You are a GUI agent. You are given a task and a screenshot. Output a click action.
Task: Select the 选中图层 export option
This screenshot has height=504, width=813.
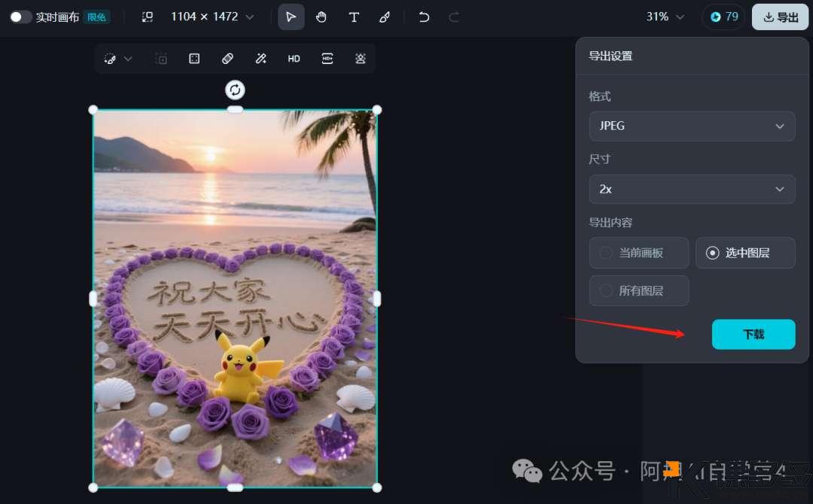pos(745,253)
